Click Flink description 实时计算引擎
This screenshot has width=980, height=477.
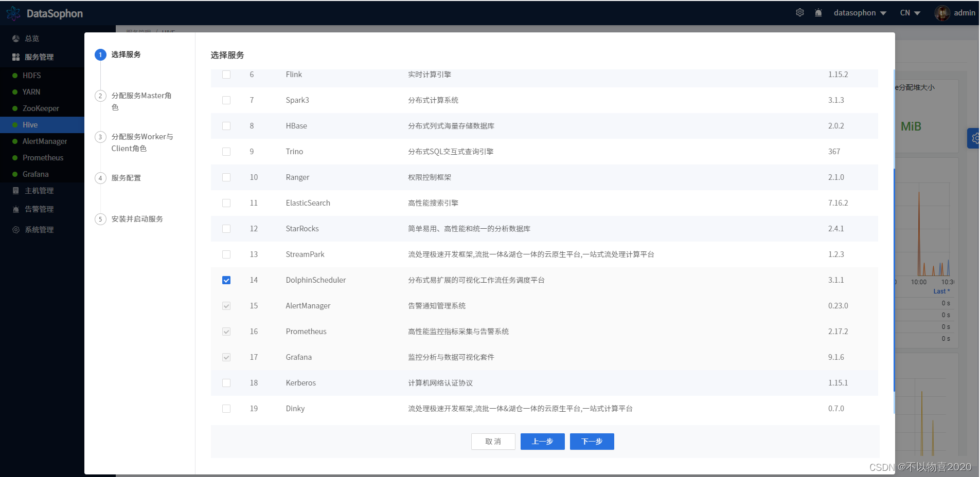tap(430, 75)
